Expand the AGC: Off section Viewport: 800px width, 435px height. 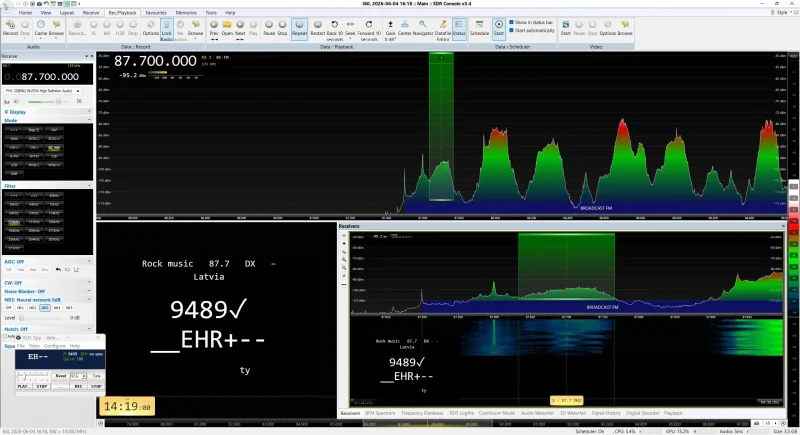pyautogui.click(x=47, y=262)
